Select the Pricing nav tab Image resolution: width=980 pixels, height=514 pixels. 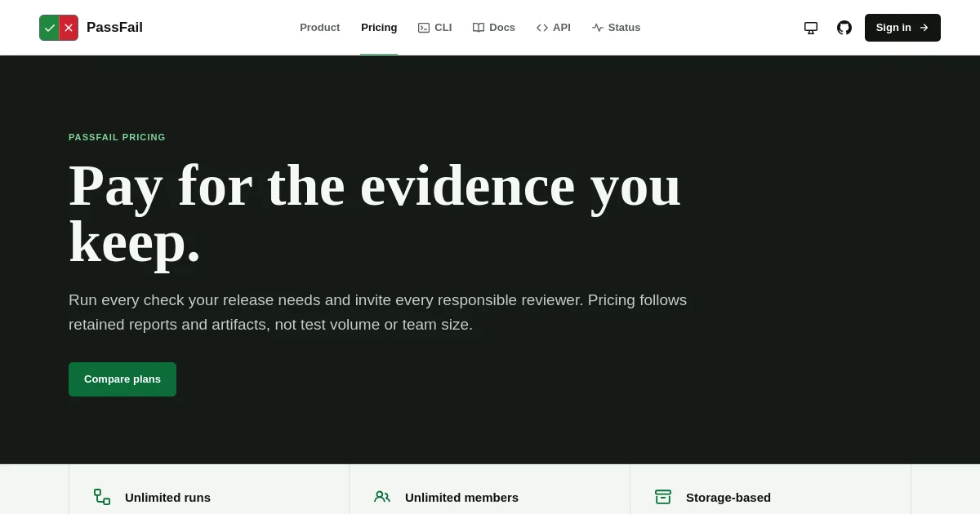(379, 28)
